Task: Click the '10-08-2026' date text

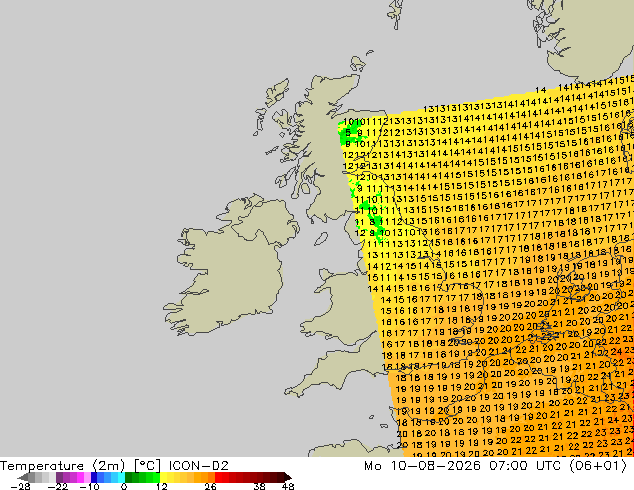Action: [x=435, y=466]
